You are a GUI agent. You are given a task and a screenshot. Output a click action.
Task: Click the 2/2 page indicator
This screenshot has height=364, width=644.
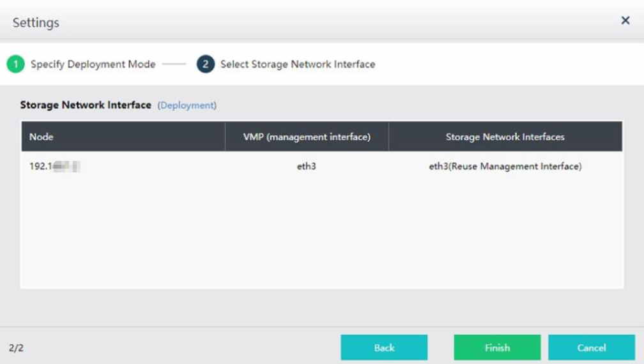pyautogui.click(x=16, y=348)
